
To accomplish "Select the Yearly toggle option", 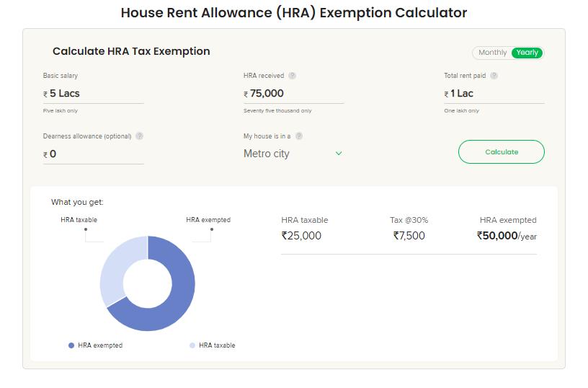I will (x=527, y=53).
